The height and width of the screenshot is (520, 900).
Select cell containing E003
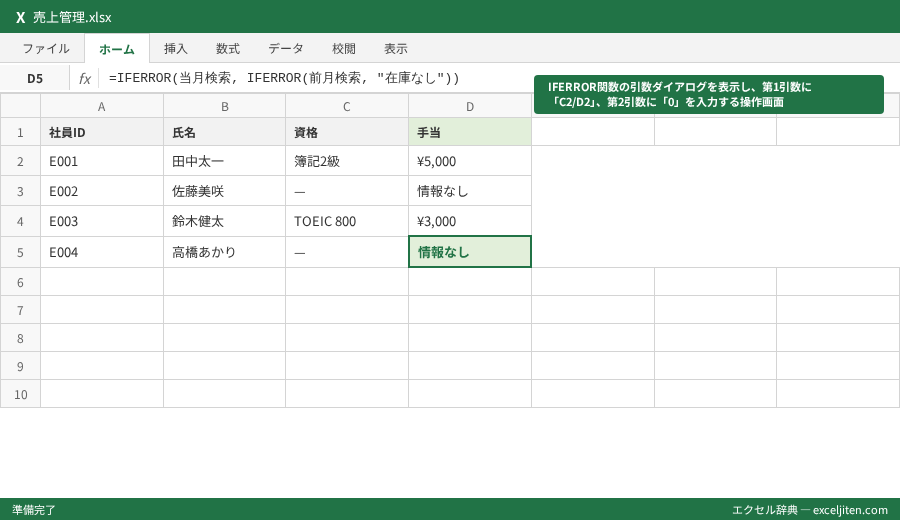(x=102, y=222)
